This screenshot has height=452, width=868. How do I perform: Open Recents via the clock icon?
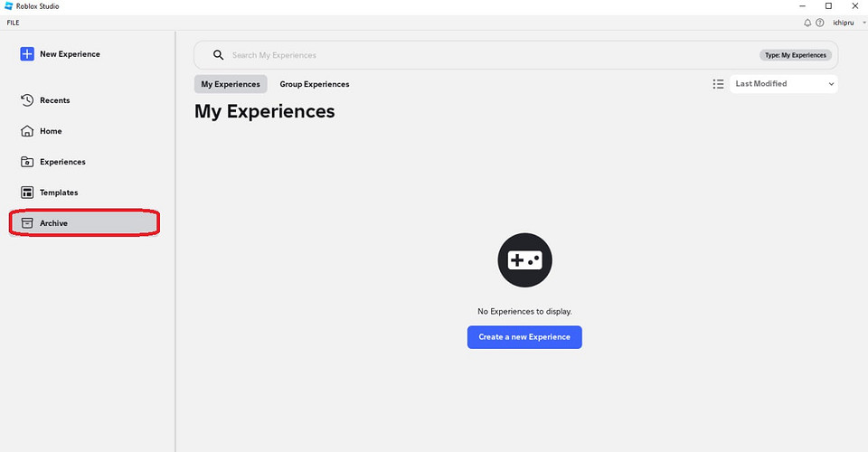(x=27, y=100)
